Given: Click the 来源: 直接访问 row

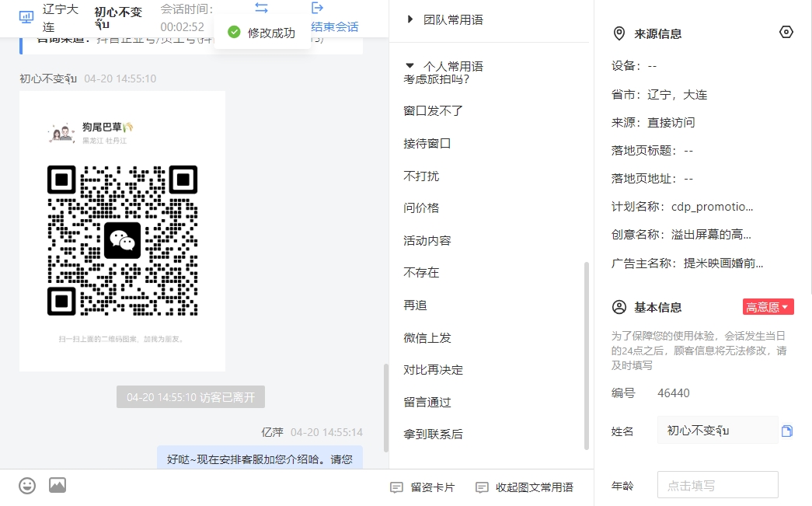Looking at the screenshot, I should [653, 123].
